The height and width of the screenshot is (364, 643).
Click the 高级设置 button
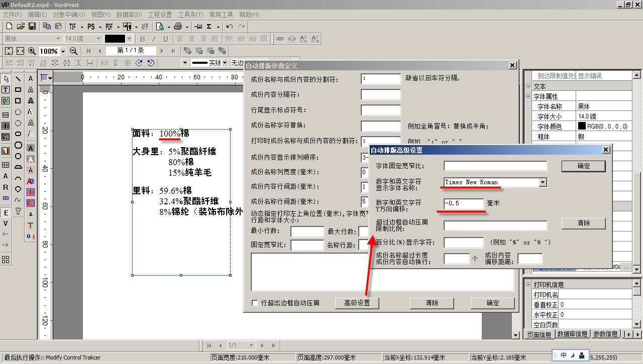tap(357, 303)
